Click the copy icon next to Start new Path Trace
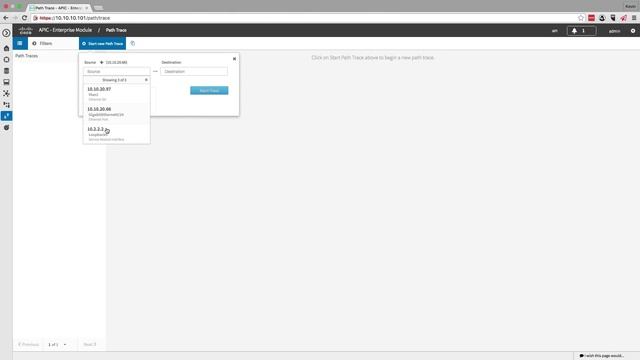 (133, 43)
